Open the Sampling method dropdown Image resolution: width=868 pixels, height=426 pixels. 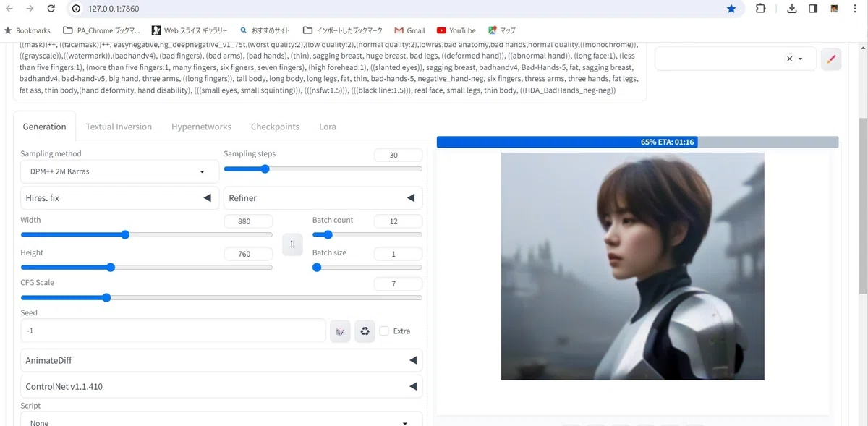pyautogui.click(x=119, y=171)
